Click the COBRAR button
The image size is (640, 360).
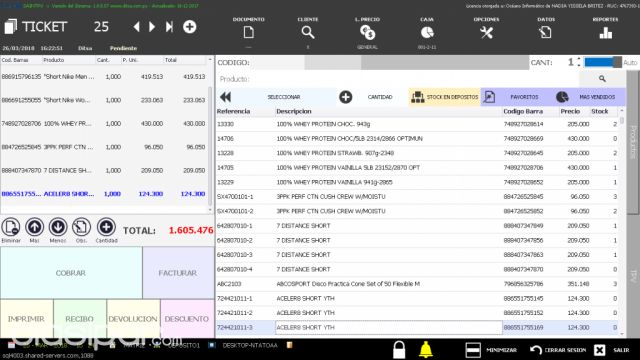click(71, 273)
